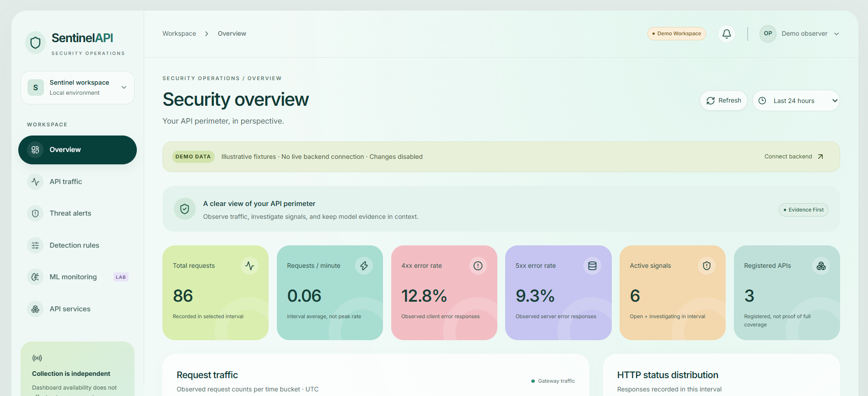The width and height of the screenshot is (868, 396).
Task: Click 'Open + investigating in interval' caption
Action: (668, 317)
